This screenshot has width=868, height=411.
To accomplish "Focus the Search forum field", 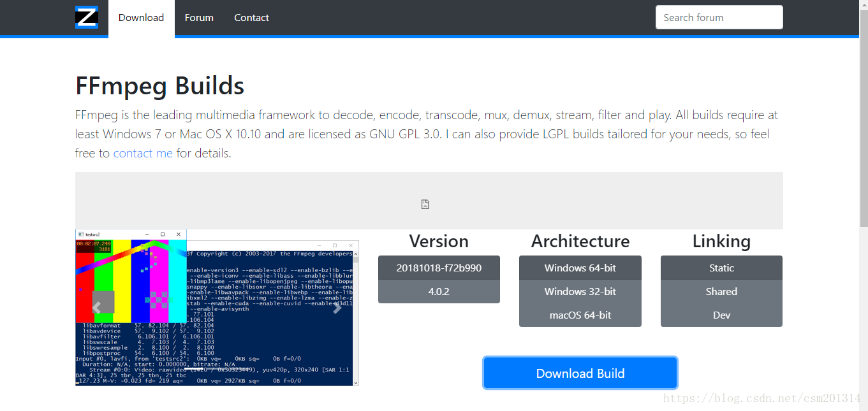I will point(719,17).
